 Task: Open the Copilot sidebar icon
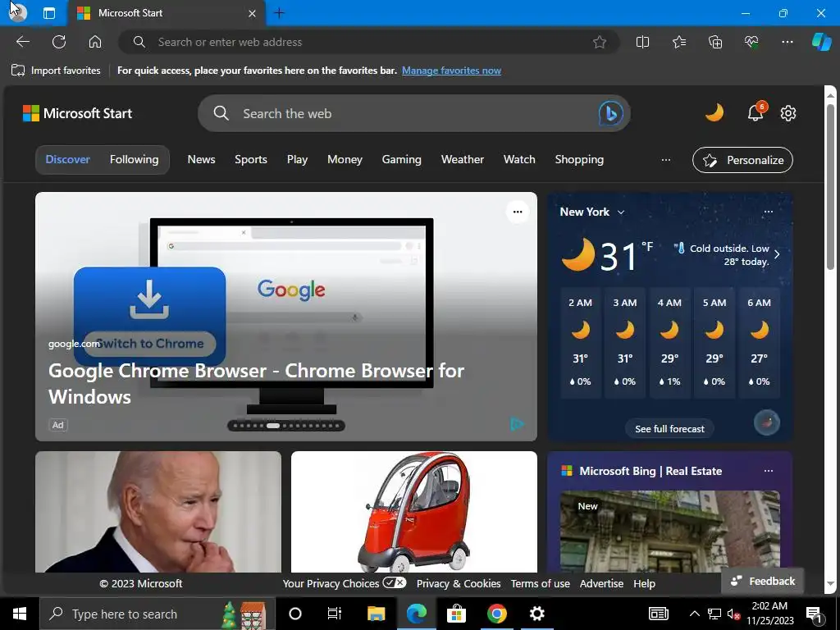click(x=821, y=42)
